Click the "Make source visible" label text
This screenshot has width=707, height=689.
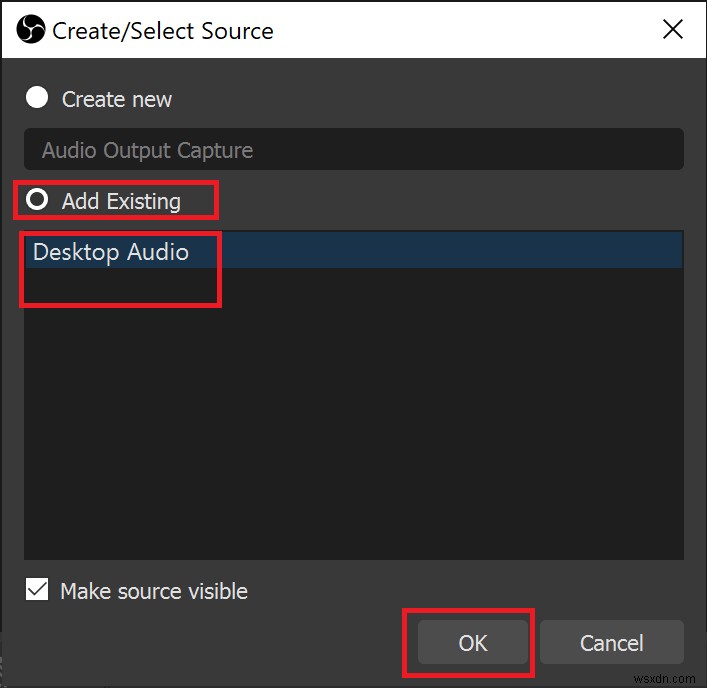(x=153, y=591)
